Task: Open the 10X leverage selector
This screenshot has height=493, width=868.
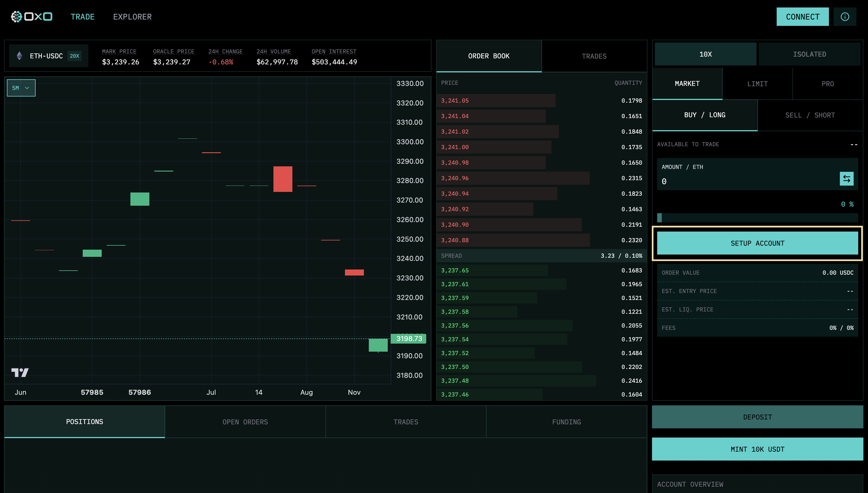Action: 705,54
